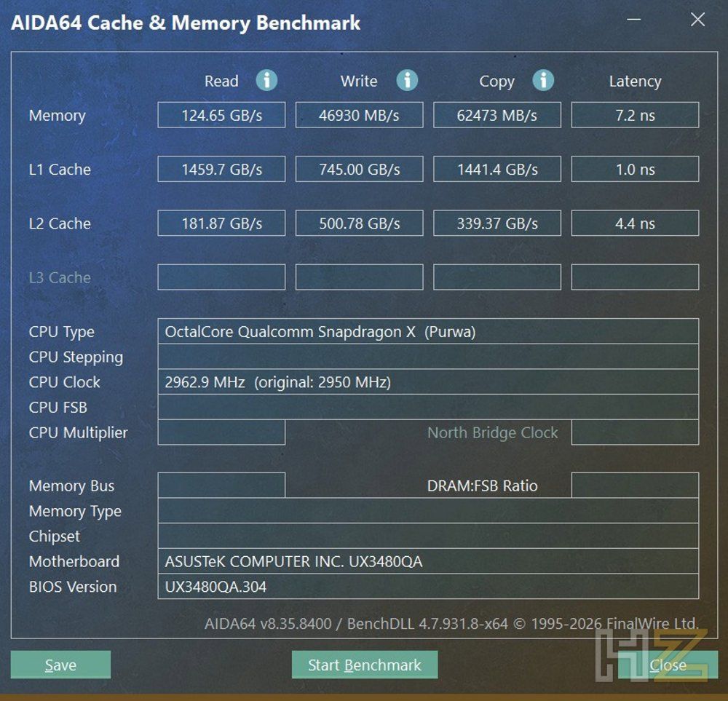Click the Latency column header
728x701 pixels.
click(635, 82)
